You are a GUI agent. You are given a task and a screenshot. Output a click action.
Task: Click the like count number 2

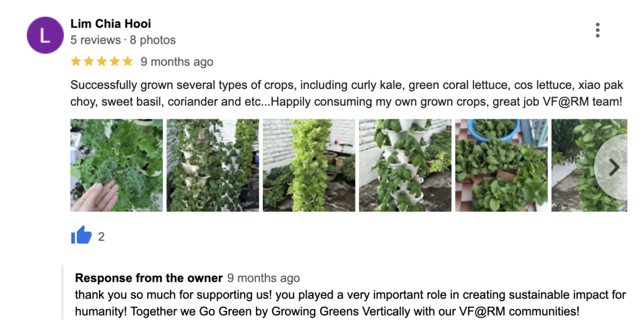[101, 237]
